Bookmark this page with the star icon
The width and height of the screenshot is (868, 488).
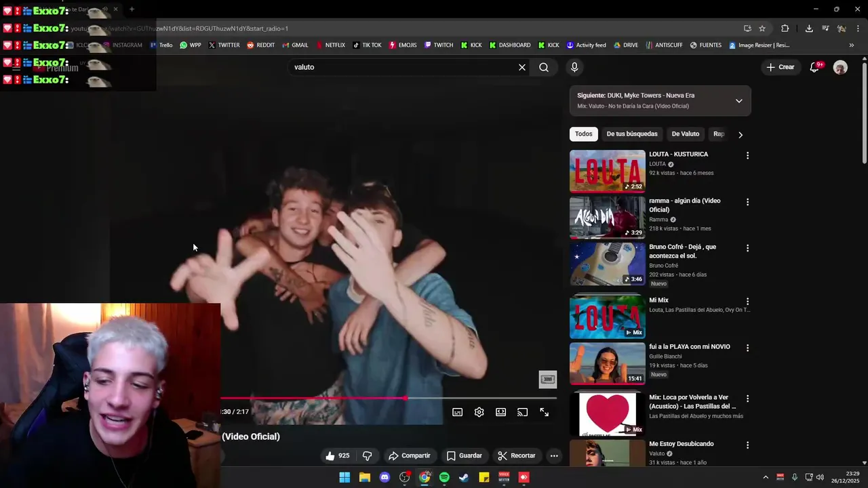pos(762,28)
